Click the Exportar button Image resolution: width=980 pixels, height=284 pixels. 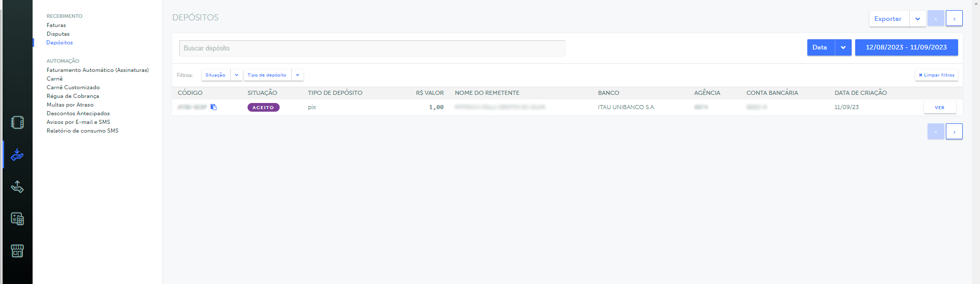point(889,18)
